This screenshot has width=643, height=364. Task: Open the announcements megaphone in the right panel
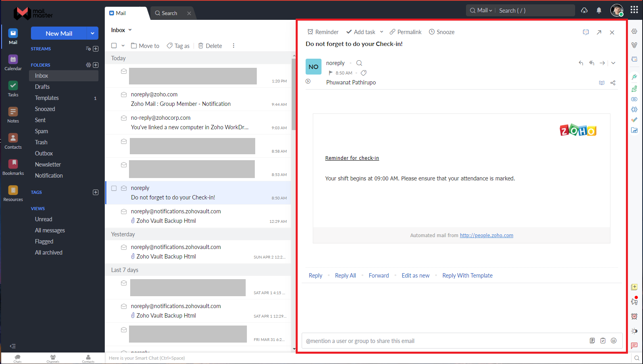pyautogui.click(x=634, y=302)
